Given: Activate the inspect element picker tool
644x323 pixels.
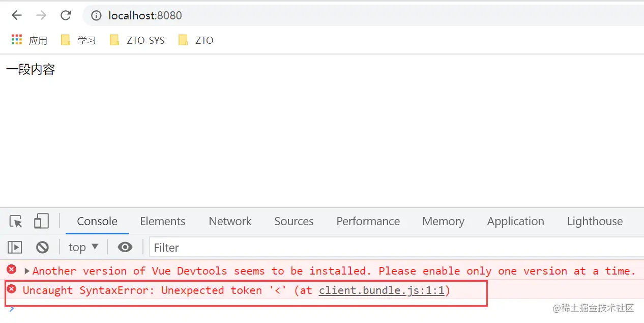Looking at the screenshot, I should pos(16,221).
